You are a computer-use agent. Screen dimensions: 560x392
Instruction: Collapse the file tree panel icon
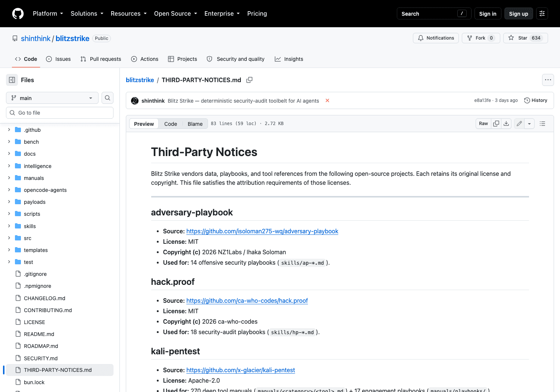point(12,80)
